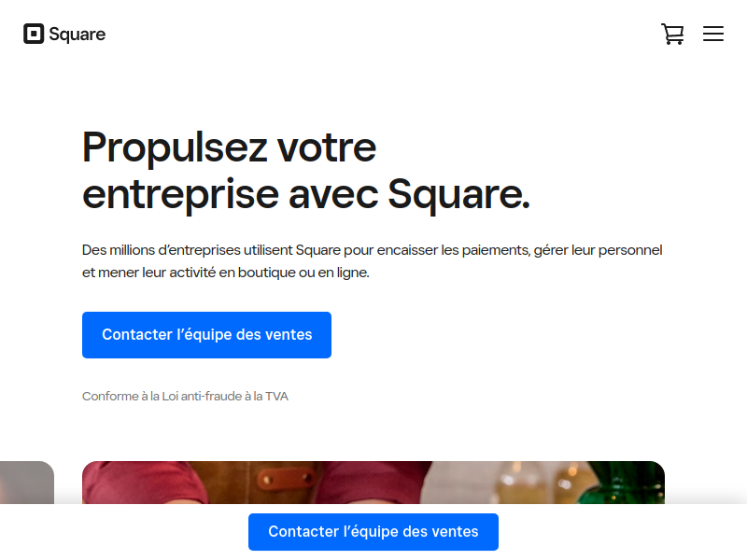Click the word TVA in the compliance note
747x560 pixels.
[x=276, y=396]
